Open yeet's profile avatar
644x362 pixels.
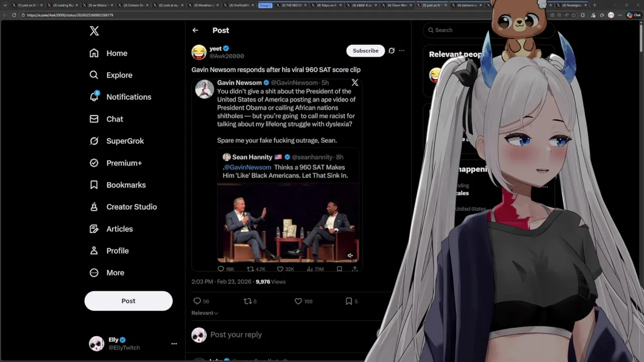(x=199, y=52)
